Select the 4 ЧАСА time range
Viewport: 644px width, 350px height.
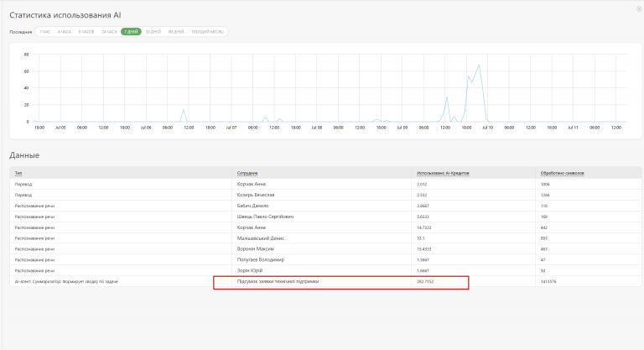[65, 32]
